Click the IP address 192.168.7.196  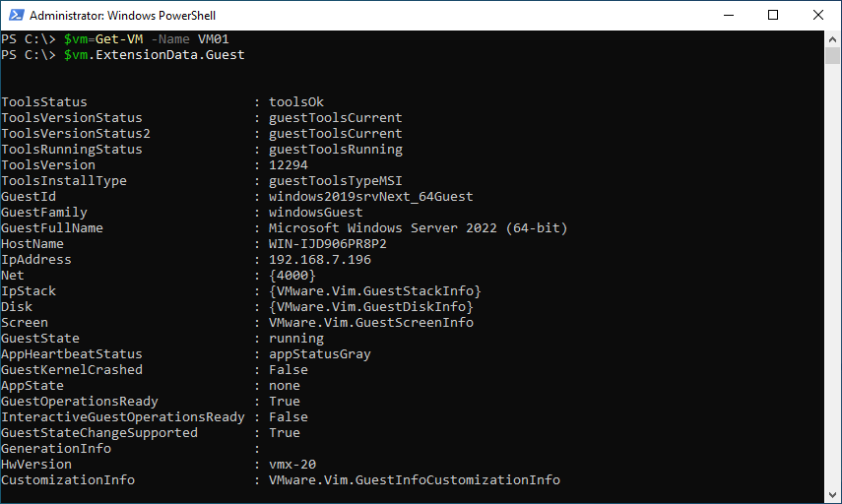click(320, 260)
